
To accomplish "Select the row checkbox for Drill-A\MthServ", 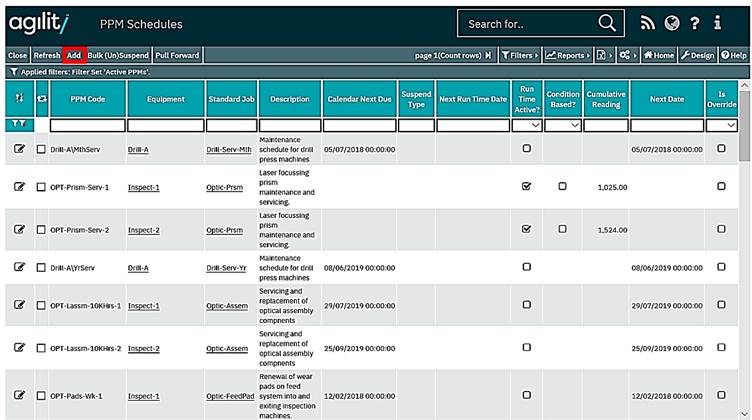I will 41,148.
